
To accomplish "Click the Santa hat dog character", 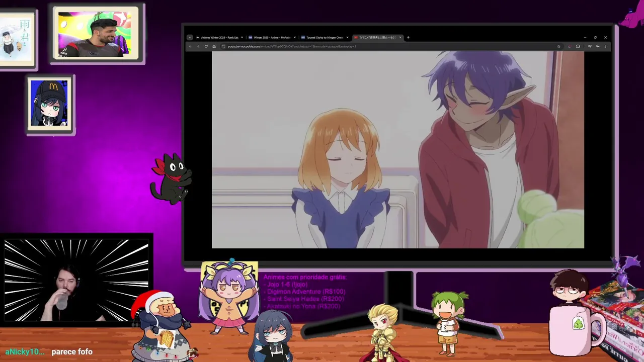I will coord(162,327).
